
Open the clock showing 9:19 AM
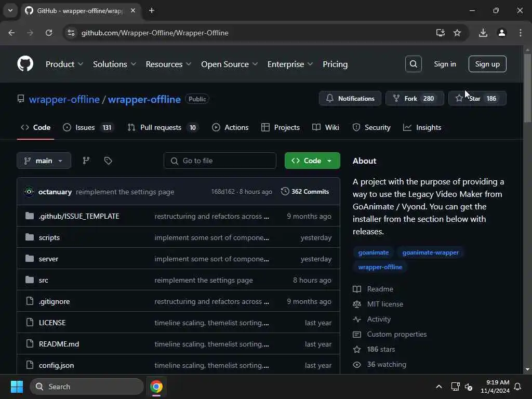pos(495,387)
